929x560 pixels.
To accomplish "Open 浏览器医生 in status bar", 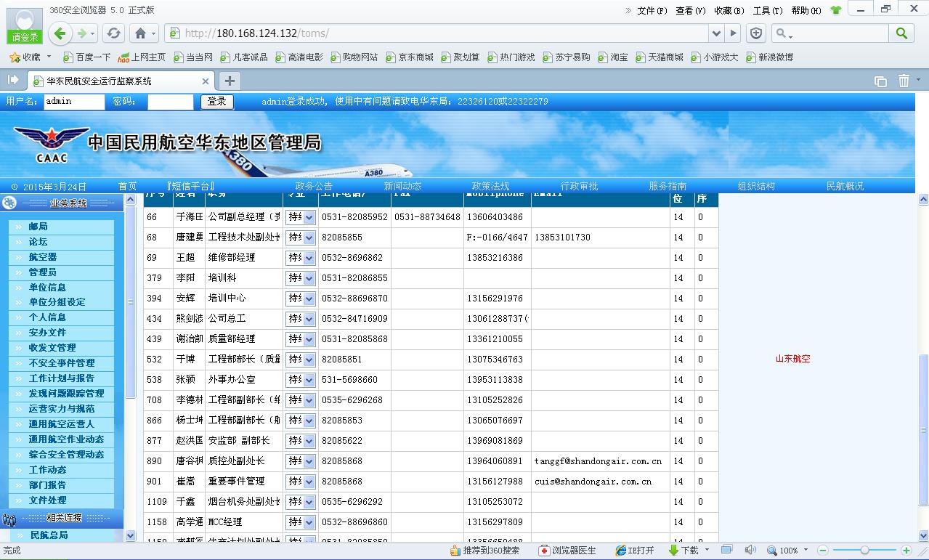I will [567, 551].
